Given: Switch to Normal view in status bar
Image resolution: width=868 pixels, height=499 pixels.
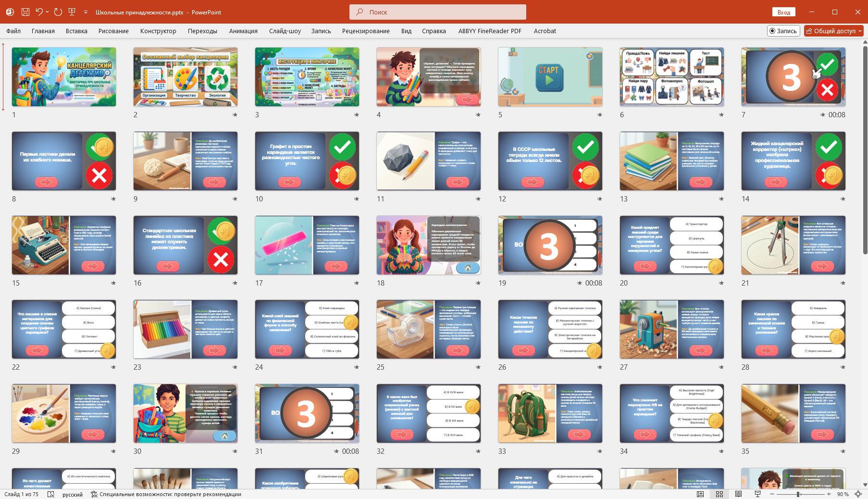Looking at the screenshot, I should tap(700, 494).
